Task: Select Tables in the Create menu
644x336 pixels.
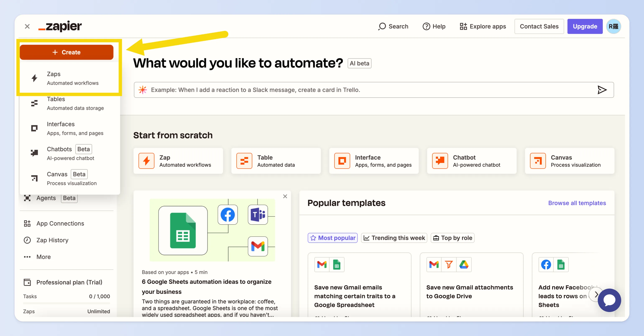Action: pyautogui.click(x=69, y=103)
